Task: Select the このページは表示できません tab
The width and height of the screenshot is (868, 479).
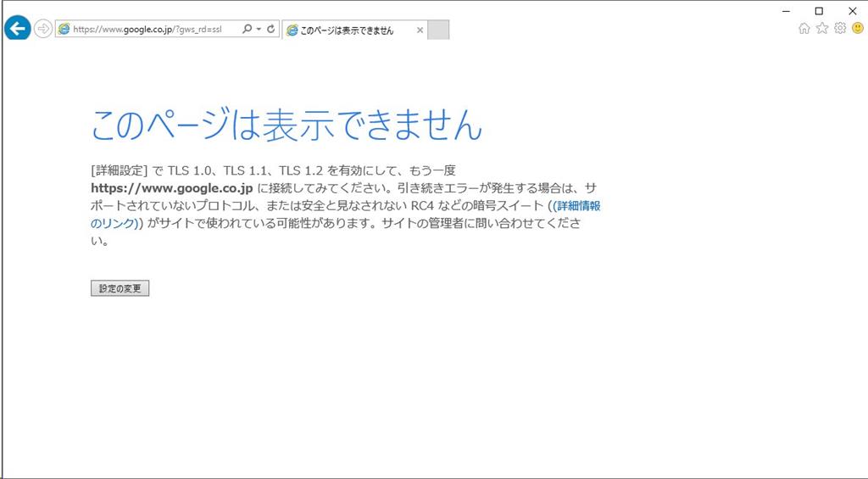Action: point(354,31)
